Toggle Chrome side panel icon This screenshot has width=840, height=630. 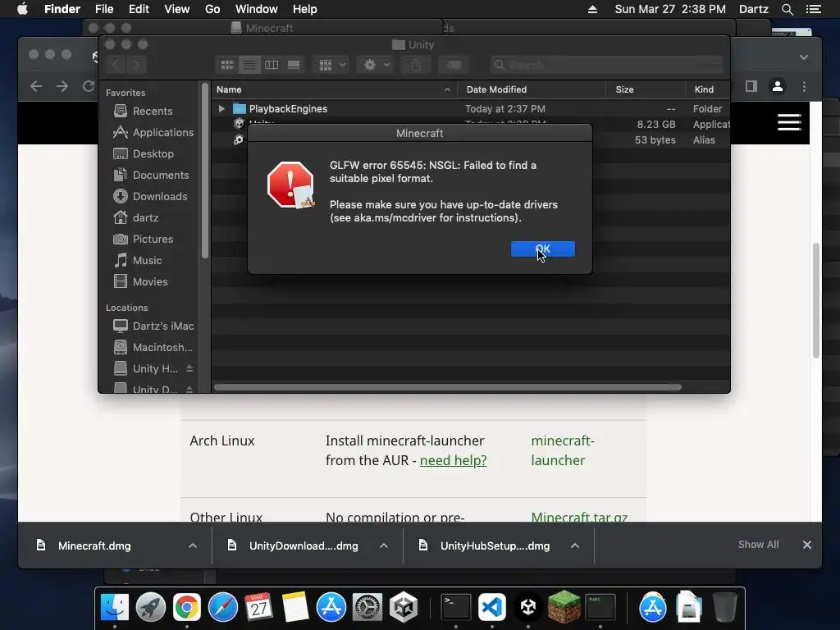pyautogui.click(x=751, y=85)
